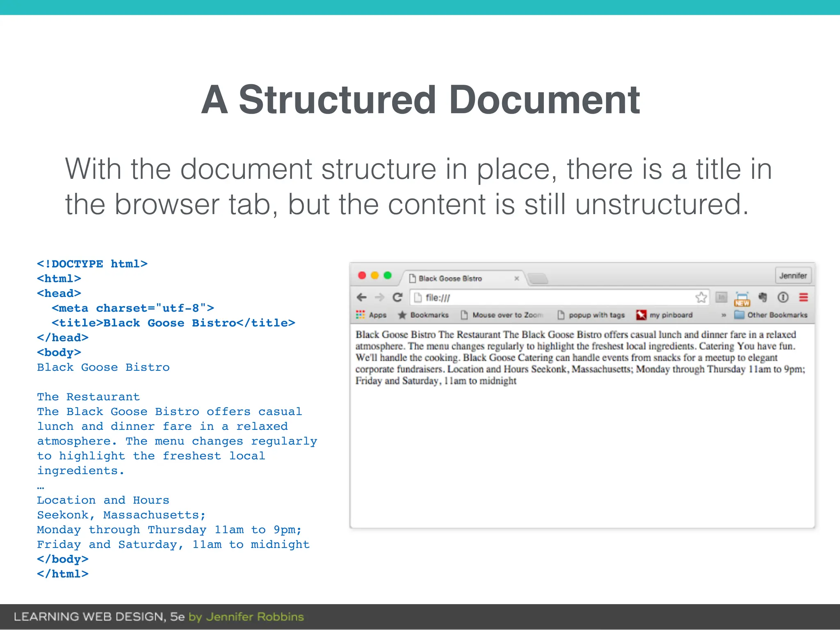Open Jennifer profile switcher button
This screenshot has height=630, width=840.
[x=792, y=276]
